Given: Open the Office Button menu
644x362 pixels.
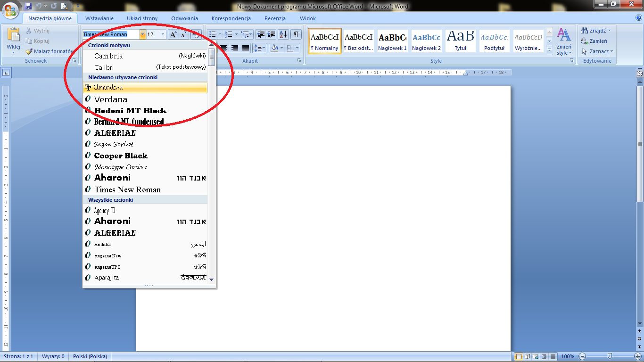Looking at the screenshot, I should [x=10, y=9].
